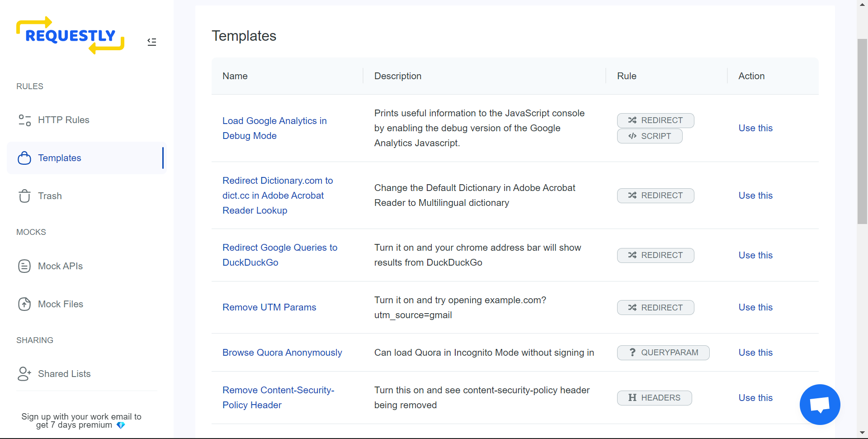The height and width of the screenshot is (439, 868).
Task: Click the HEADERS badge on Remove Content-Security-Policy Header
Action: pyautogui.click(x=654, y=398)
